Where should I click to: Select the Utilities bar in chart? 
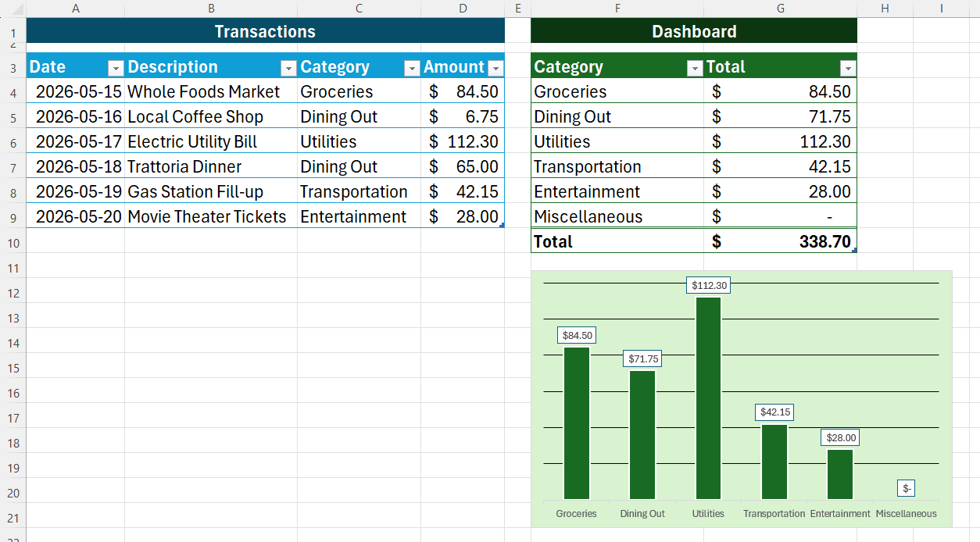pos(709,398)
